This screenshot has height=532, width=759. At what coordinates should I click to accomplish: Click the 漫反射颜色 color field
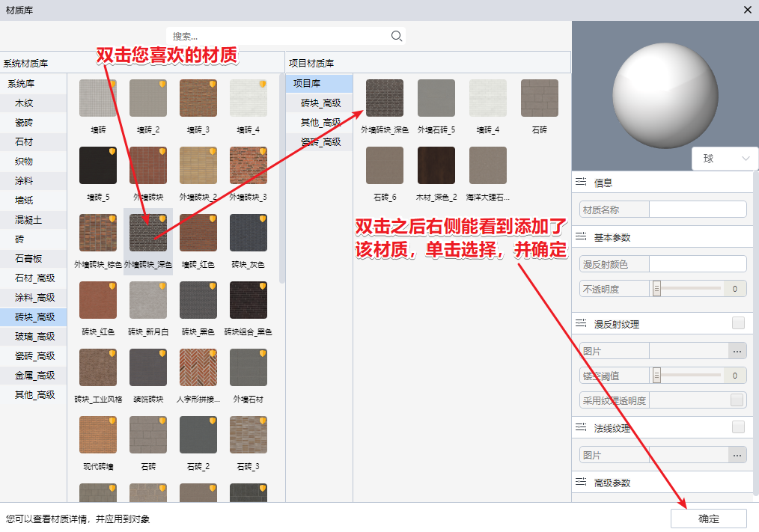click(x=698, y=264)
